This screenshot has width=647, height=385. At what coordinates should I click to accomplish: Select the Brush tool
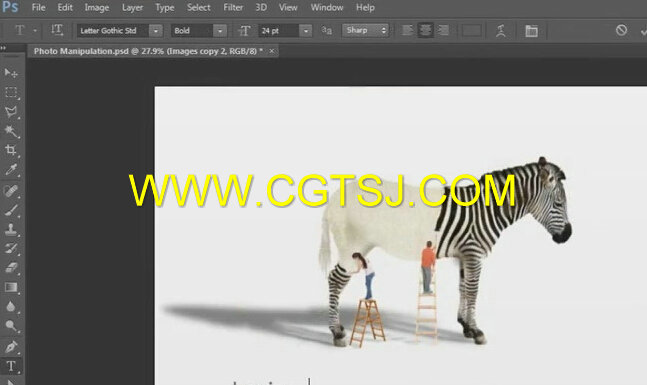tap(11, 210)
